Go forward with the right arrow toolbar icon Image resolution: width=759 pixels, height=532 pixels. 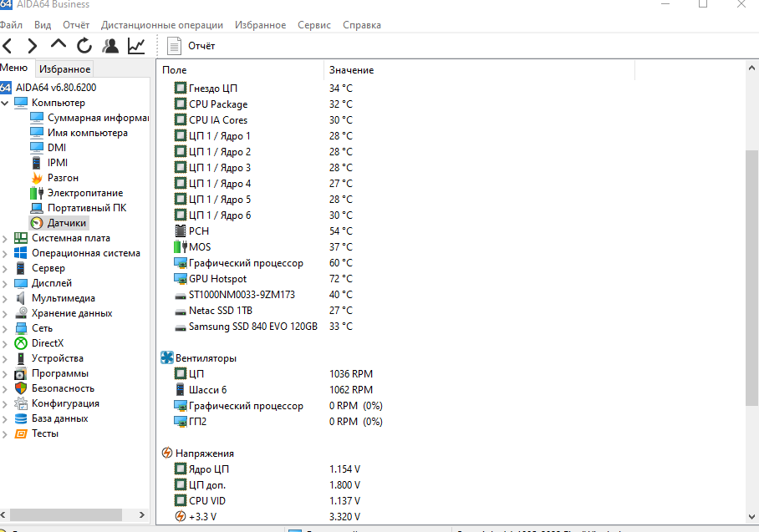[x=33, y=46]
